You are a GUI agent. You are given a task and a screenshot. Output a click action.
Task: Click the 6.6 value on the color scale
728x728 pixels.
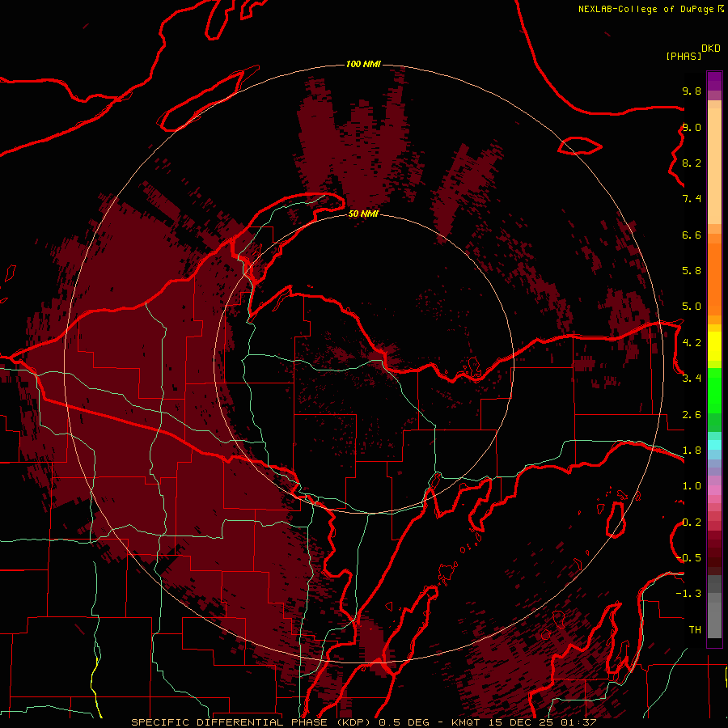tap(692, 235)
